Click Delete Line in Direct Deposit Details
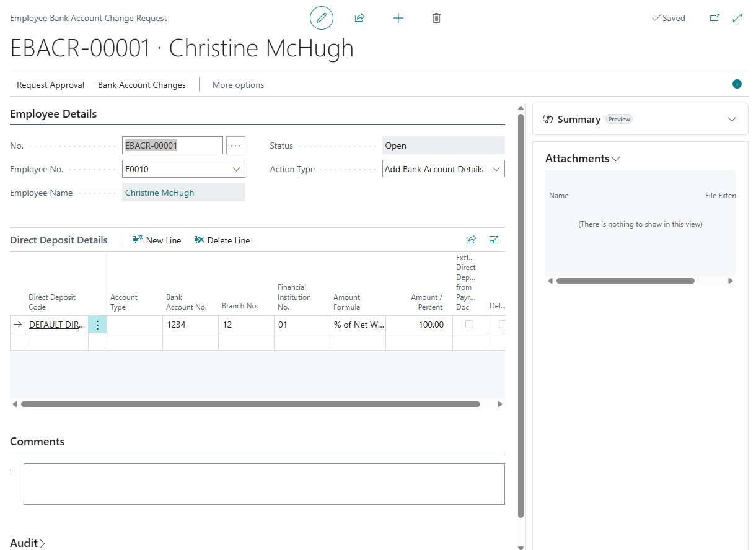Viewport: 756px width, 550px height. click(222, 240)
